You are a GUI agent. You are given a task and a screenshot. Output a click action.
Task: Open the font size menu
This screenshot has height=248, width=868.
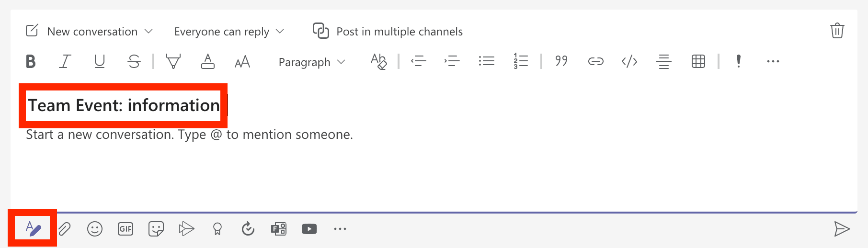242,62
